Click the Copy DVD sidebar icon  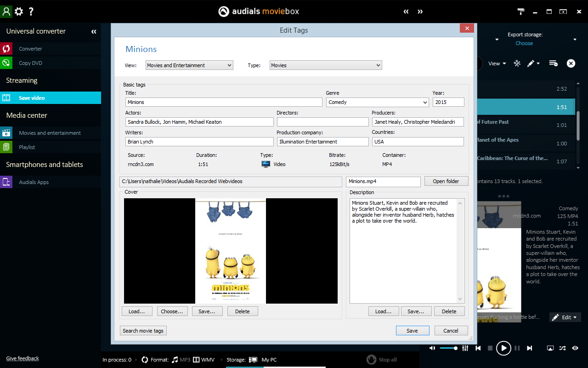6,63
